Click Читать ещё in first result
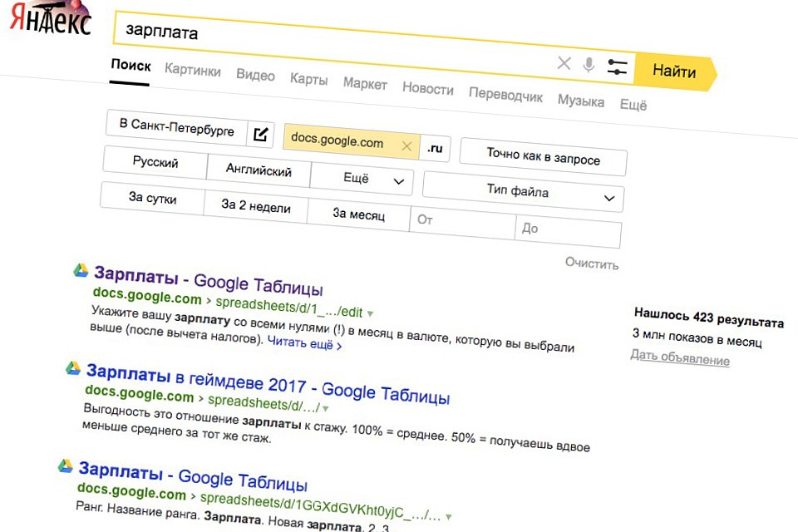Viewport: 798px width, 532px height. (304, 342)
